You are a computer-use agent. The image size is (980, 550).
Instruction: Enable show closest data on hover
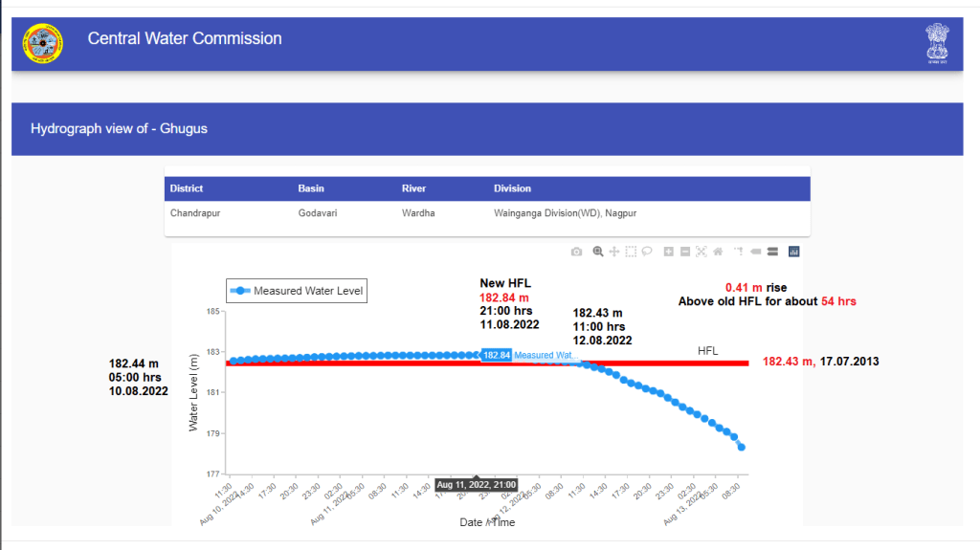tap(755, 252)
